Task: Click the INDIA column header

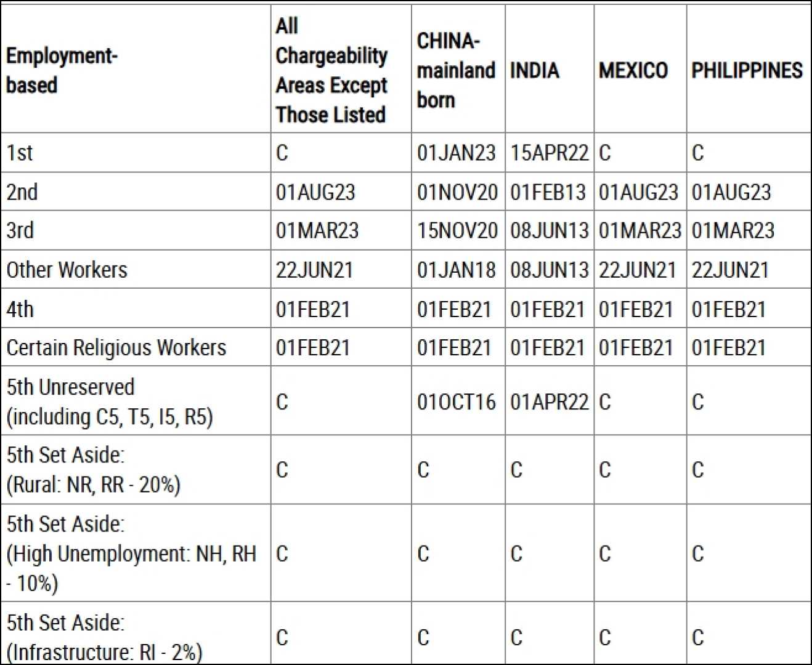Action: [x=535, y=70]
